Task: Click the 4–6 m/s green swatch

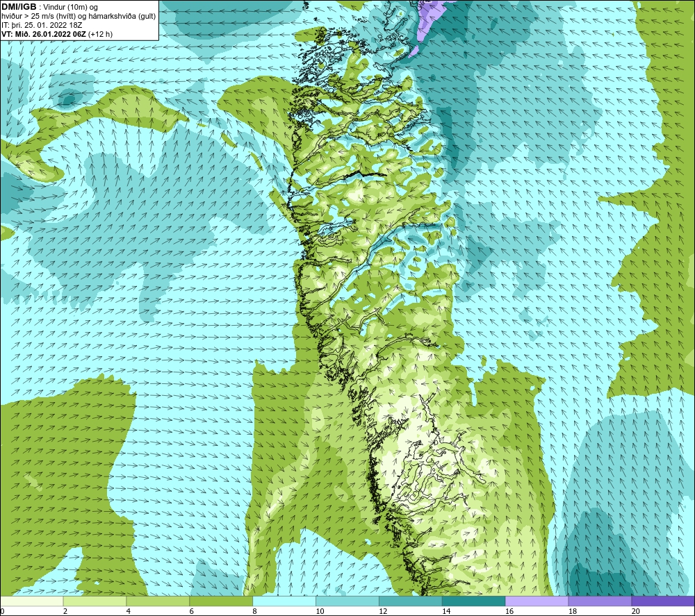Action: [x=158, y=601]
